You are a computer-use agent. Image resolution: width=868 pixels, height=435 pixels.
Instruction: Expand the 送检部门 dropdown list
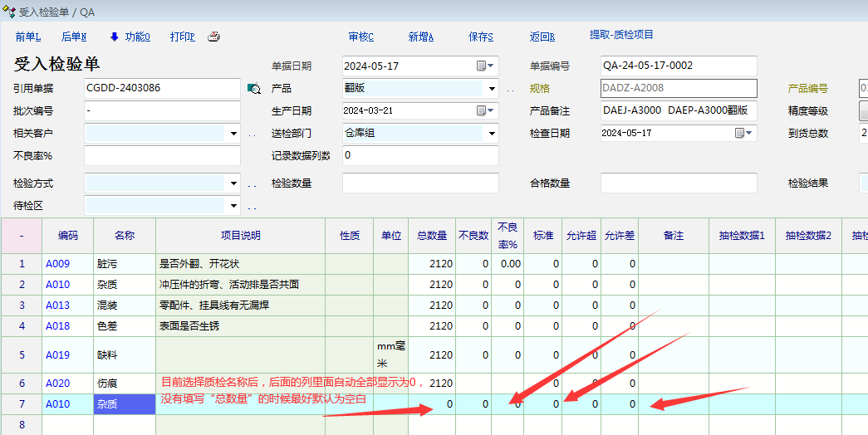tap(492, 134)
